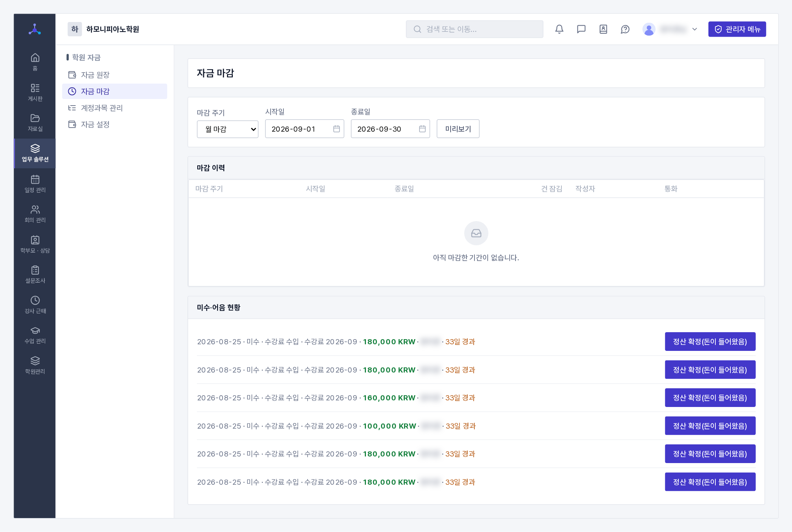This screenshot has width=792, height=532.
Task: Confirm settlement for the 160,000 KRW row
Action: pos(710,397)
